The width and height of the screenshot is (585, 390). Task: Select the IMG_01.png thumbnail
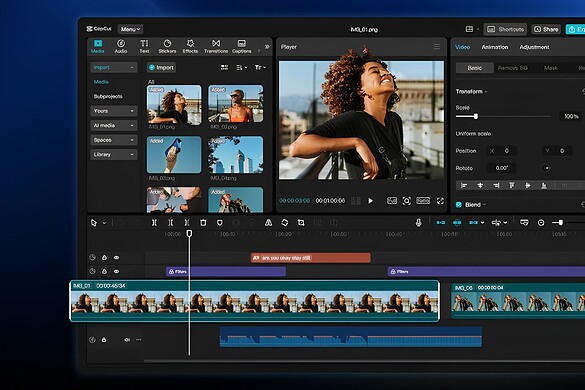pyautogui.click(x=174, y=104)
